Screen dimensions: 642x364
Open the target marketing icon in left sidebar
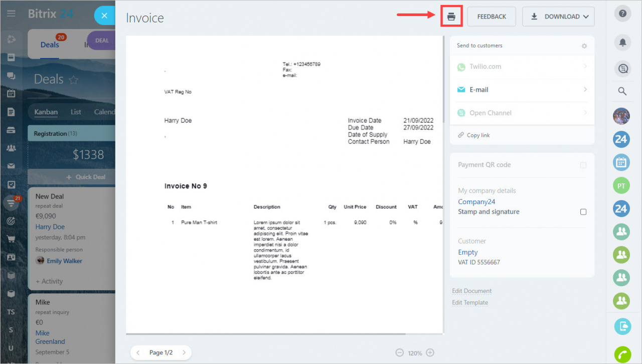click(x=11, y=221)
